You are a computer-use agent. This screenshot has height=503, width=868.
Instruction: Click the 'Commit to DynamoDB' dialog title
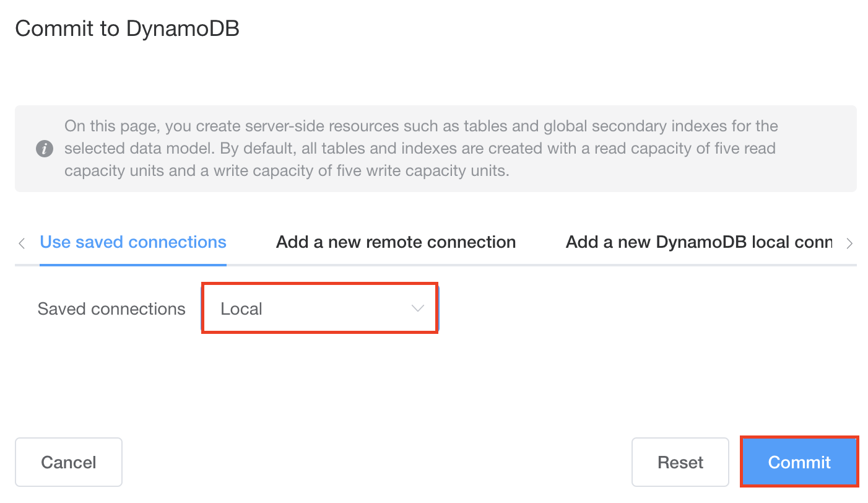(128, 28)
